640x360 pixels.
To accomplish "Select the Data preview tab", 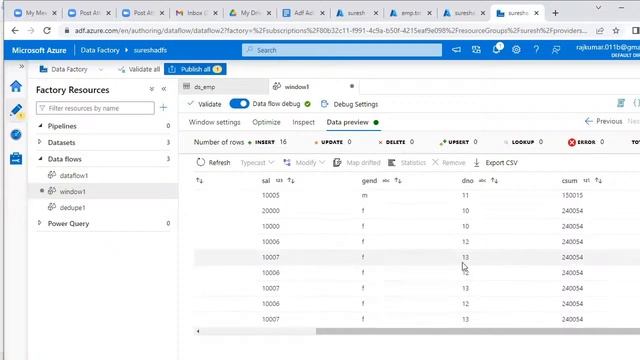I will tap(353, 122).
